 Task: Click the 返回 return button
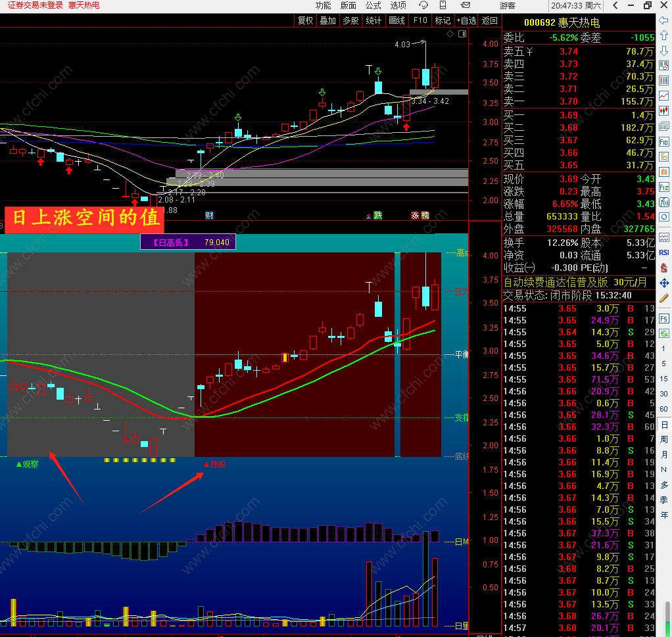[x=489, y=20]
